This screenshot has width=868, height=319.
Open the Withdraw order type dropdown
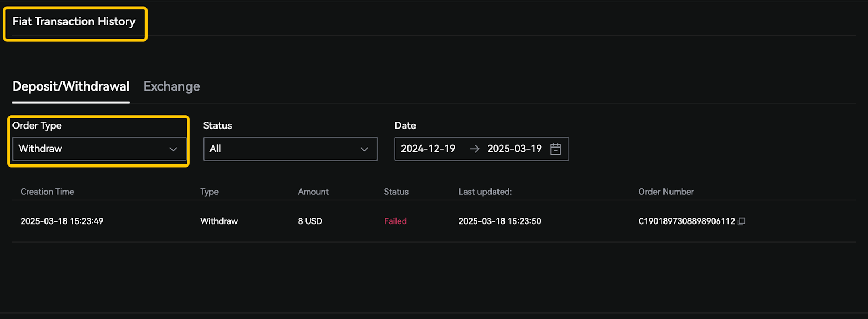click(99, 149)
